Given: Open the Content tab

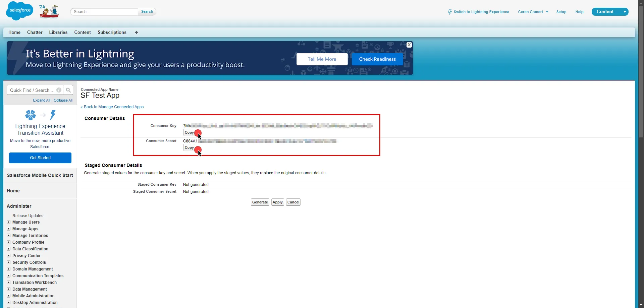Looking at the screenshot, I should tap(83, 33).
